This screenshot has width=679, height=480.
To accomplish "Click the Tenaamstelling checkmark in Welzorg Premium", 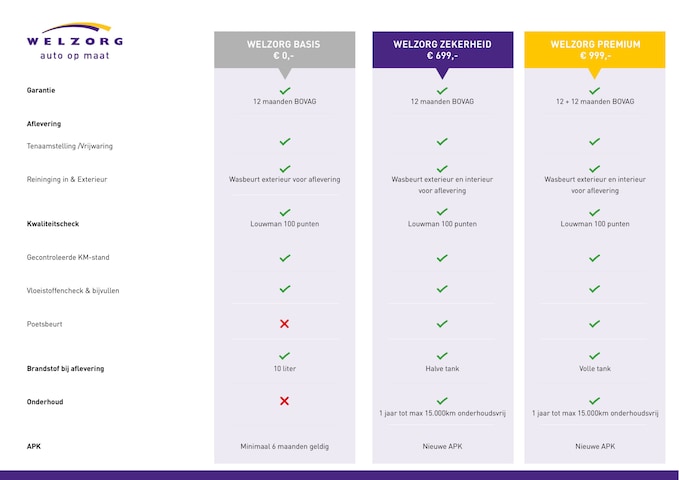I will (594, 142).
